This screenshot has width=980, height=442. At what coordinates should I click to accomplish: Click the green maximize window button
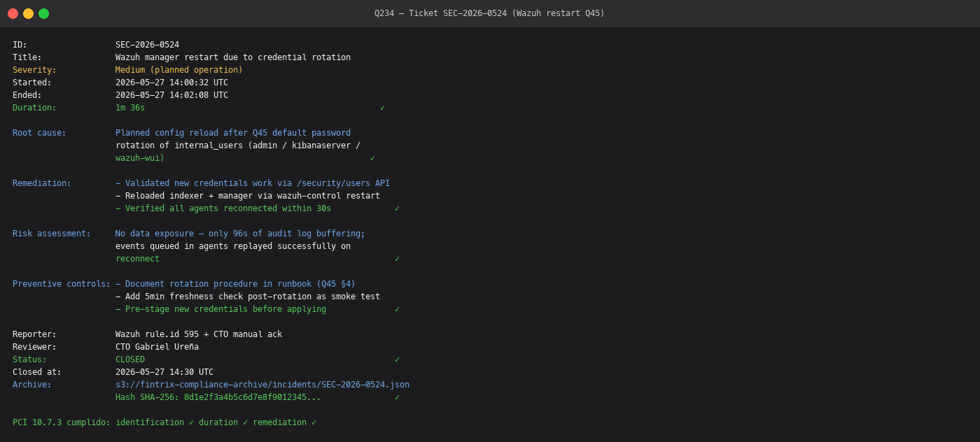pyautogui.click(x=43, y=13)
